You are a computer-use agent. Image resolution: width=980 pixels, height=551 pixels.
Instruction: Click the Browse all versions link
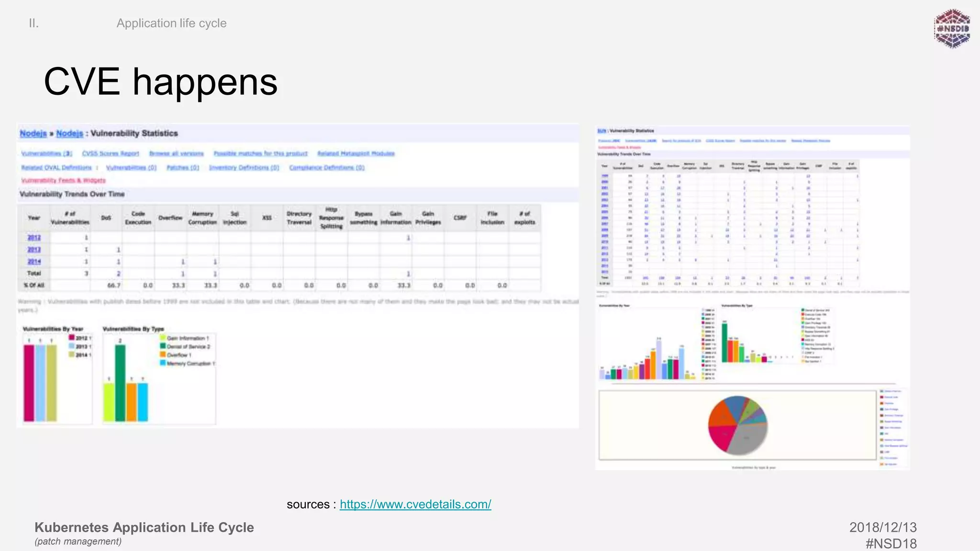pos(177,154)
